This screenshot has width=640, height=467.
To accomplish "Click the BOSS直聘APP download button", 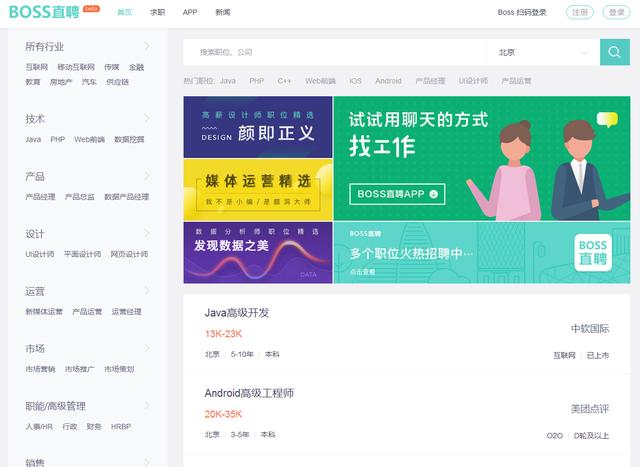I will click(397, 194).
